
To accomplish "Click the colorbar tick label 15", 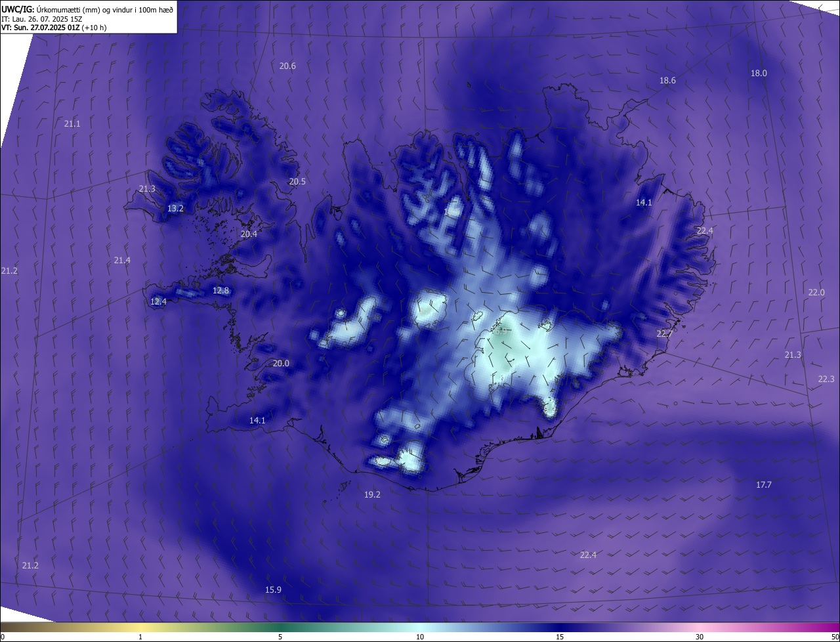I will (560, 637).
